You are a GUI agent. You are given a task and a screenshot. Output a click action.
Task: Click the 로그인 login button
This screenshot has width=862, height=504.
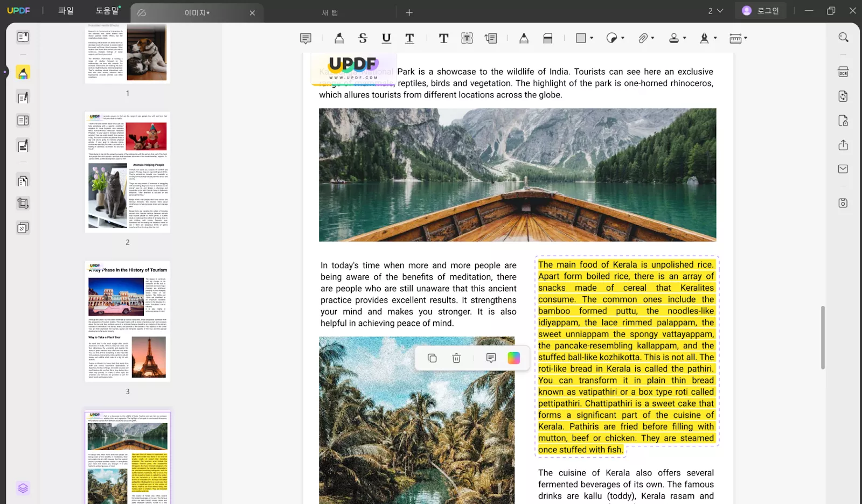(x=761, y=11)
